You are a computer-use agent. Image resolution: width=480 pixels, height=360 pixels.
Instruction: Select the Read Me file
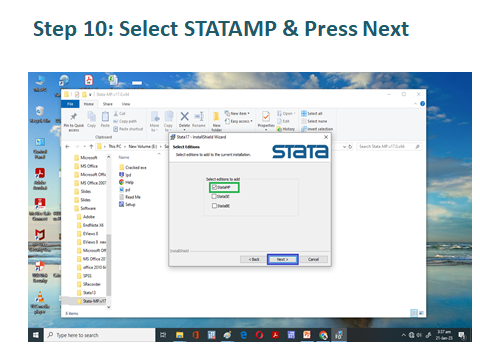pos(130,197)
